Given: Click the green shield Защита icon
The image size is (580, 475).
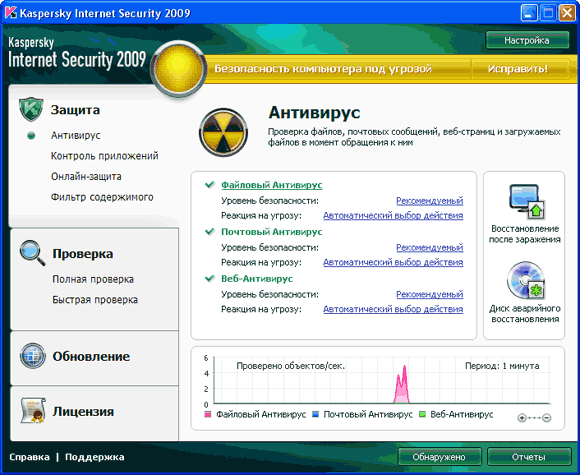Looking at the screenshot, I should point(31,109).
